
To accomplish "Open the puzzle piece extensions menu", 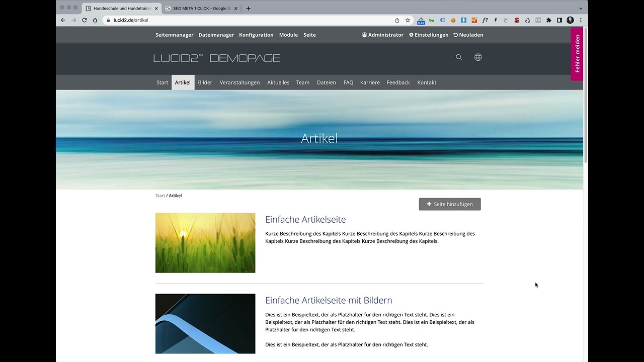I will pos(549,20).
